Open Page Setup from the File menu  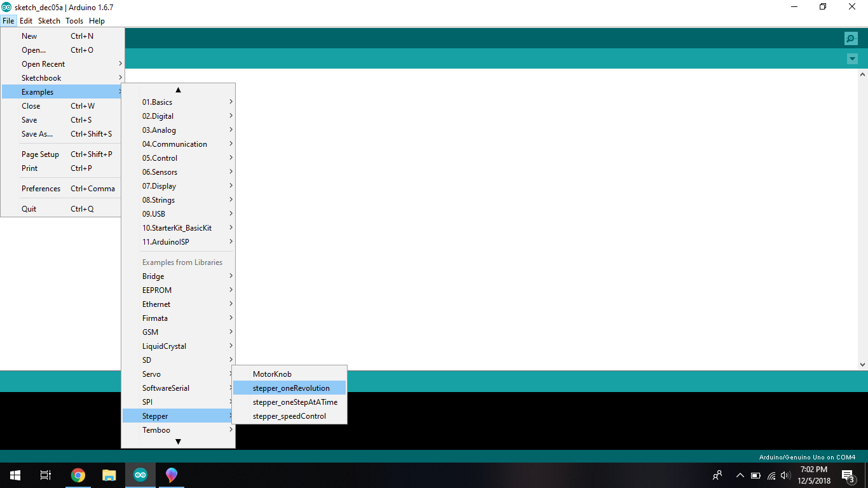pyautogui.click(x=62, y=154)
